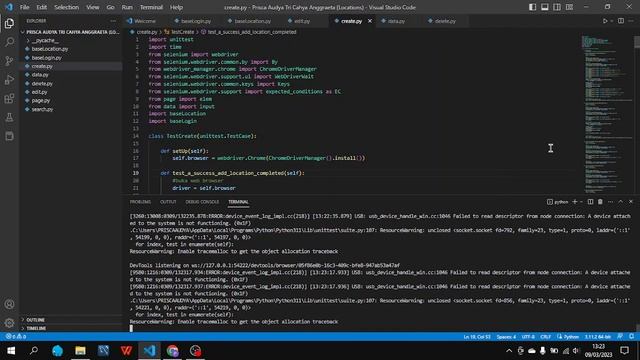Create a new terminal with plus icon
The image size is (640, 360).
575,202
